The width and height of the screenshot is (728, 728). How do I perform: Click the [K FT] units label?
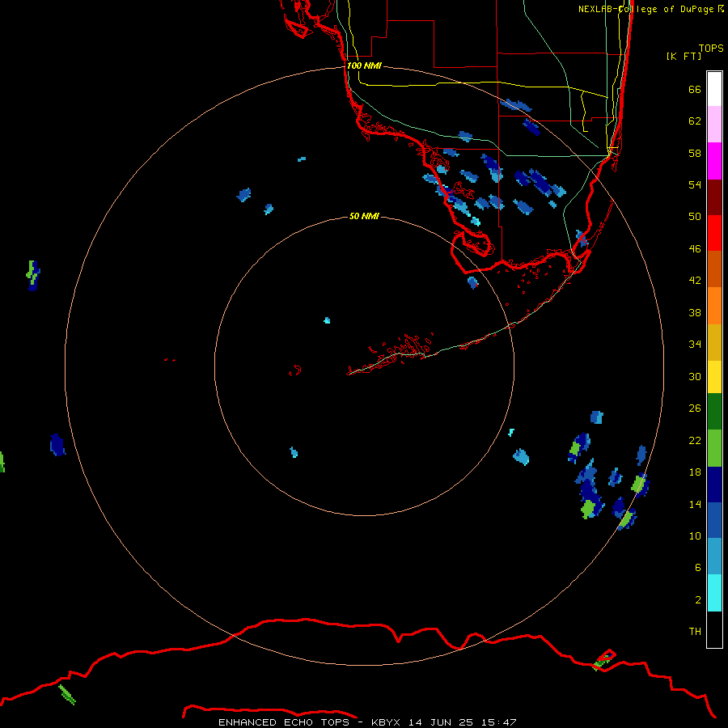pyautogui.click(x=684, y=56)
